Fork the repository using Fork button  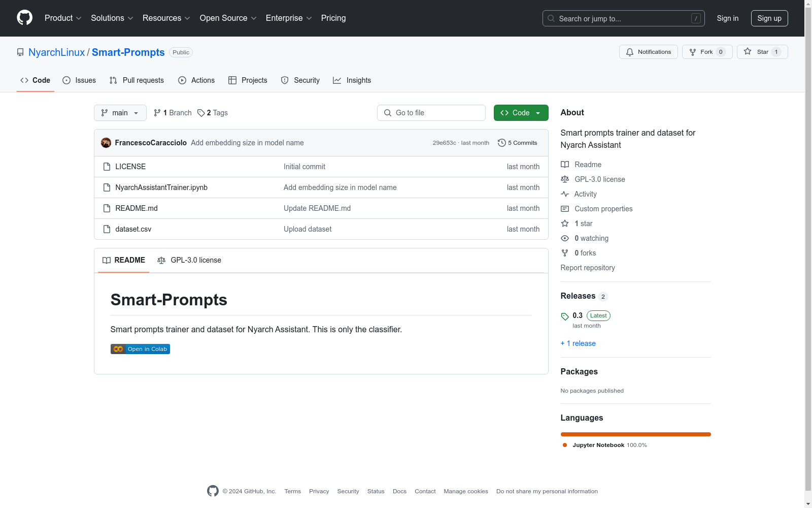tap(707, 52)
